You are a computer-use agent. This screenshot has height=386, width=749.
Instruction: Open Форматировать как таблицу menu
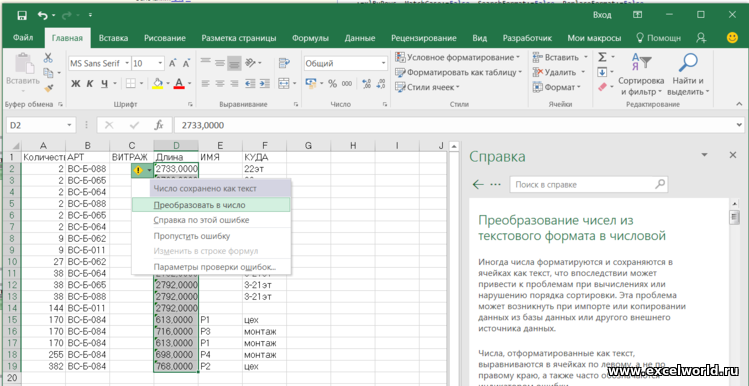459,72
